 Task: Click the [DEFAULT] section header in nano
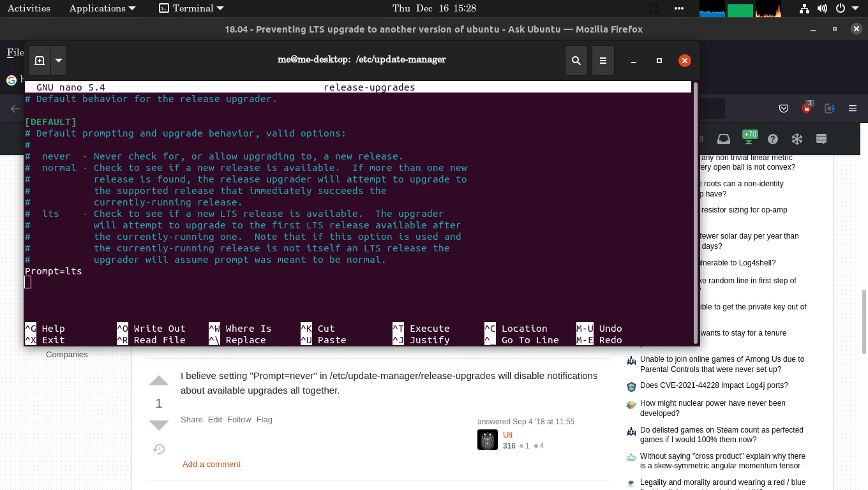[x=50, y=122]
